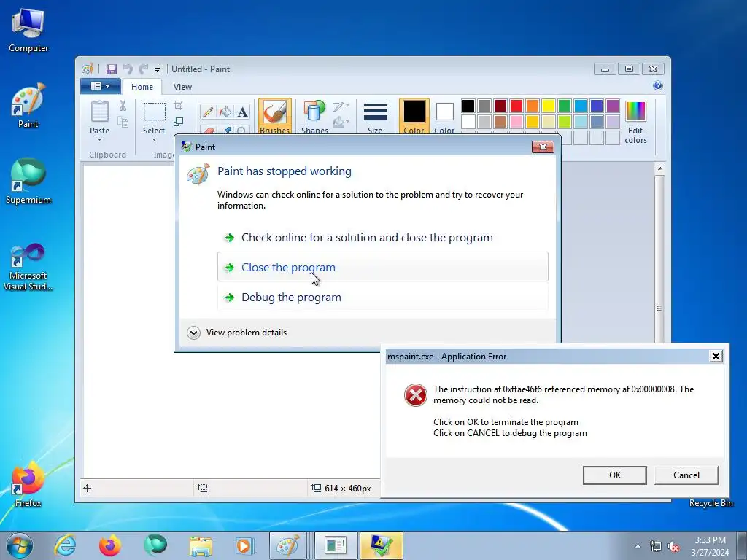Viewport: 747px width, 560px height.
Task: Open the Paint desktop shortcut
Action: (28, 106)
